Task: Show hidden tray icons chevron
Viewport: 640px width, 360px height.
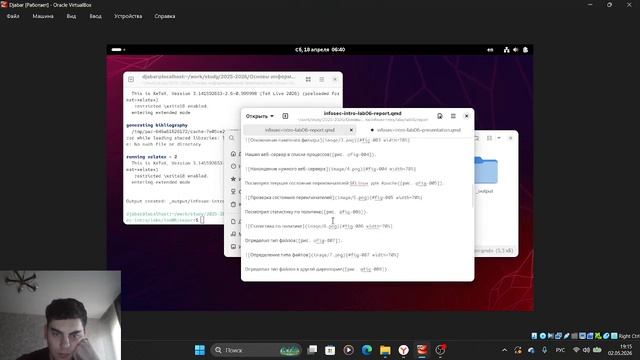Action: click(504, 350)
